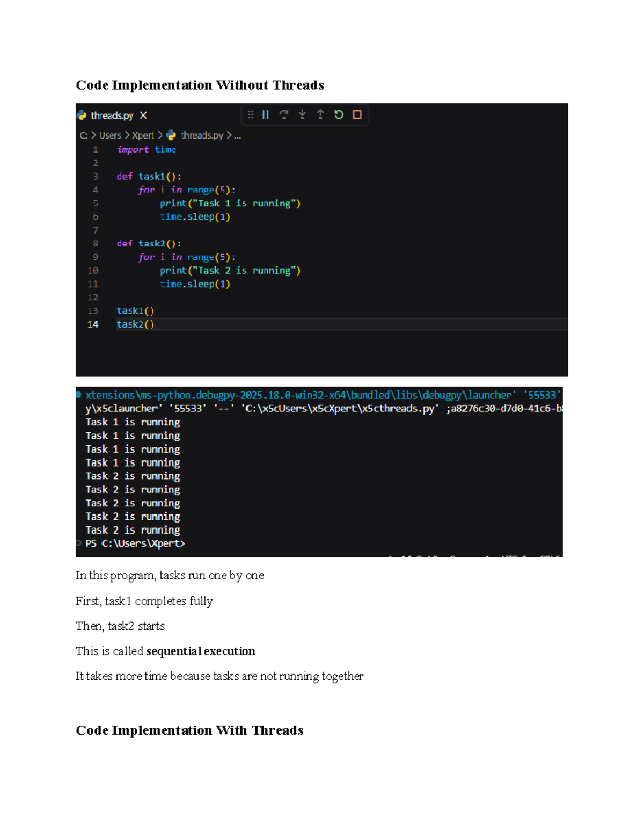Screen dimensions: 644x834
Task: Click 'In this program, tasks run one by one'
Action: coord(170,576)
